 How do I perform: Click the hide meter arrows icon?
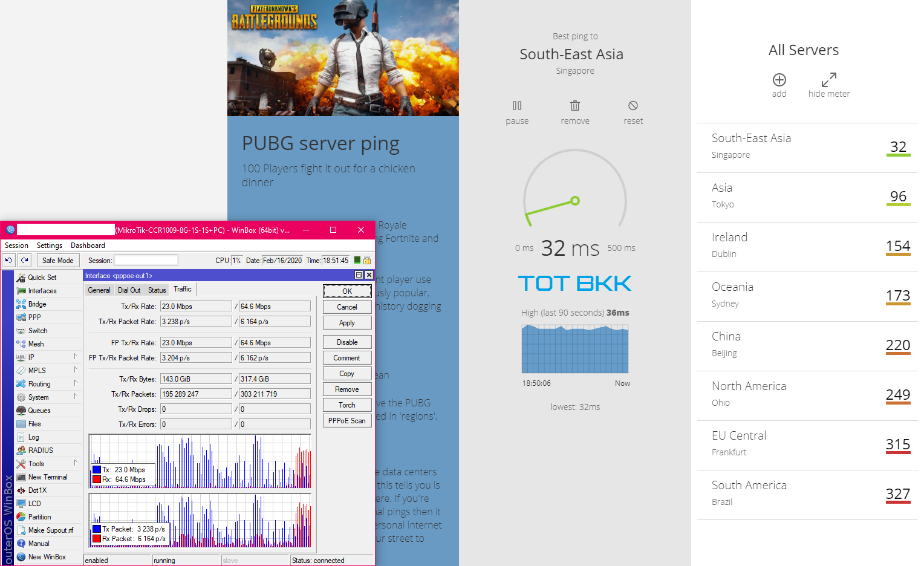click(x=829, y=80)
